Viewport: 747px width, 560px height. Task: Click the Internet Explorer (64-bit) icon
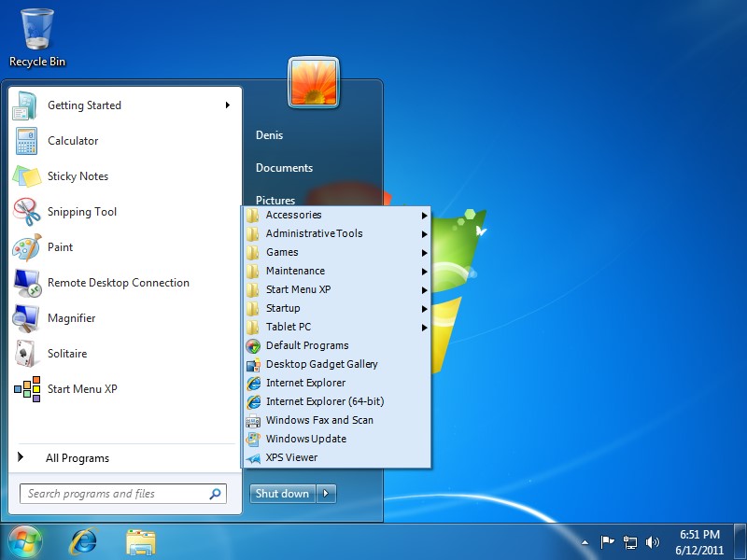tap(253, 402)
